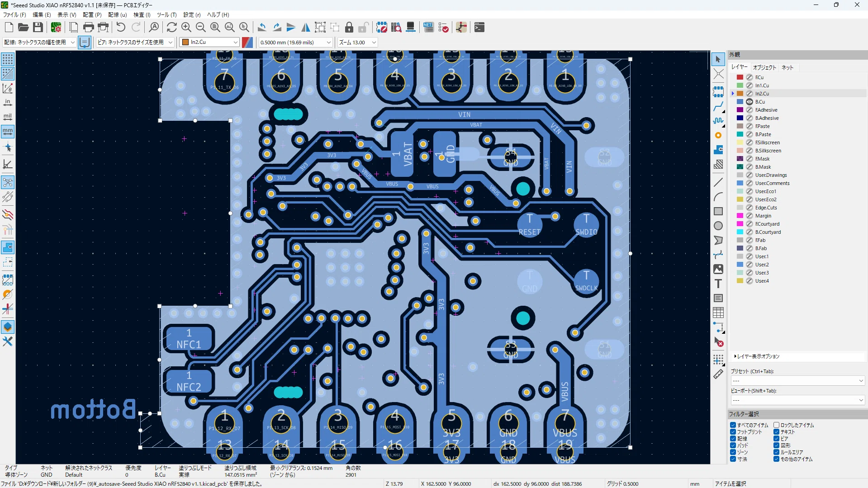Open the 配置 (P) menu
Viewport: 868px width, 488px height.
(x=92, y=14)
